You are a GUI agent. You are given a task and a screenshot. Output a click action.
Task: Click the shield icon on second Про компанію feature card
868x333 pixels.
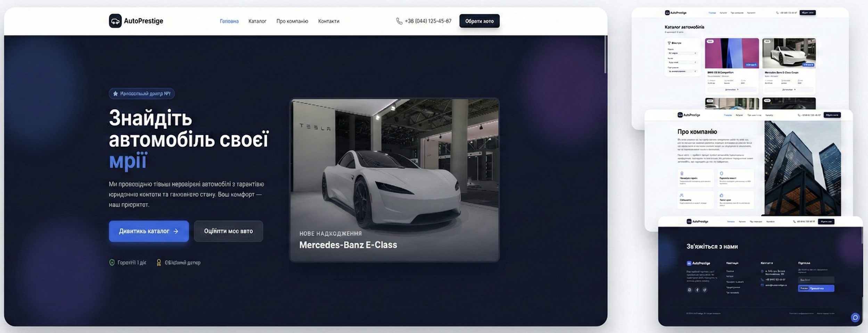click(721, 173)
